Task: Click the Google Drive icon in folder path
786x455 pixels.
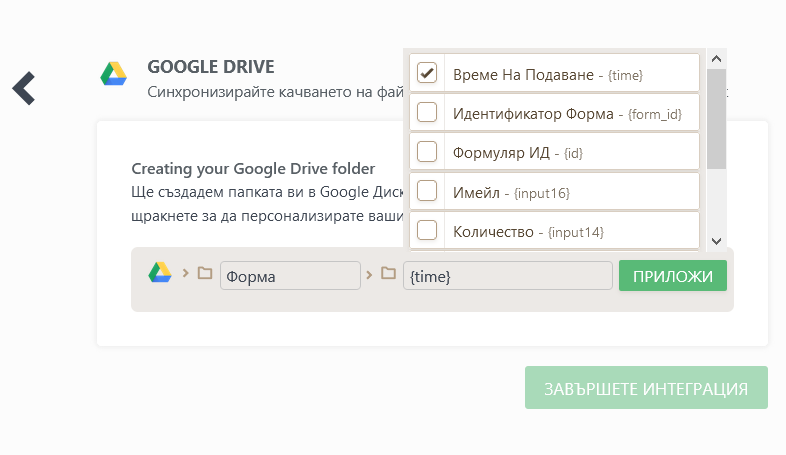Action: tap(160, 273)
